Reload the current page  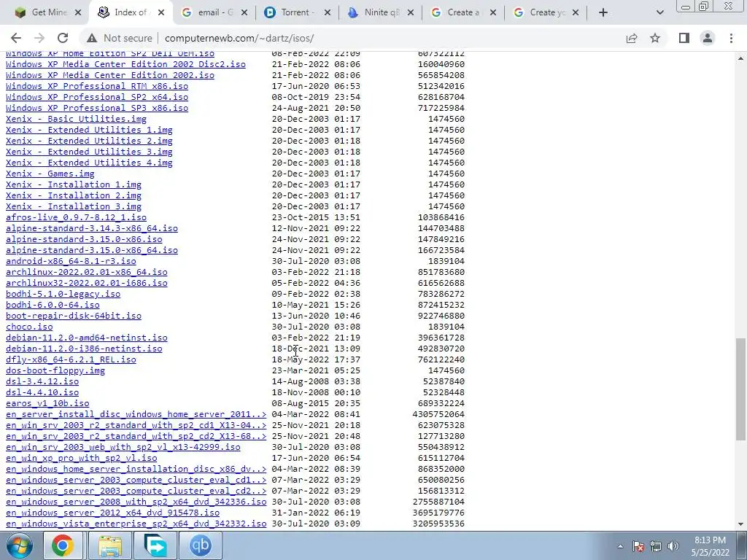click(x=63, y=38)
